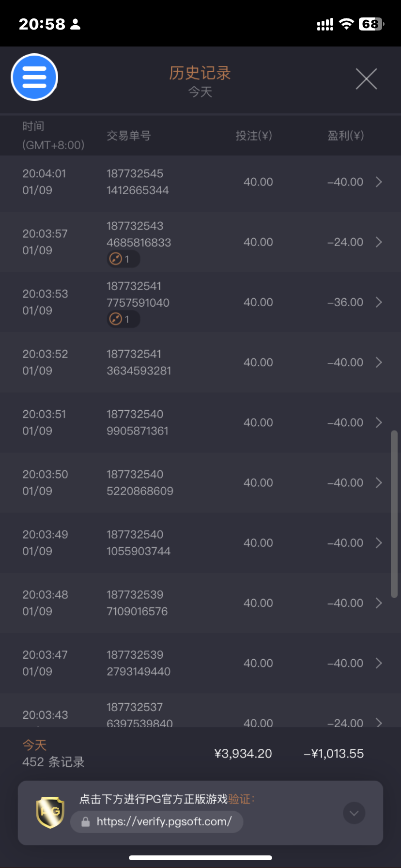Click the lock icon beside verify URL
The image size is (401, 868).
(x=86, y=822)
